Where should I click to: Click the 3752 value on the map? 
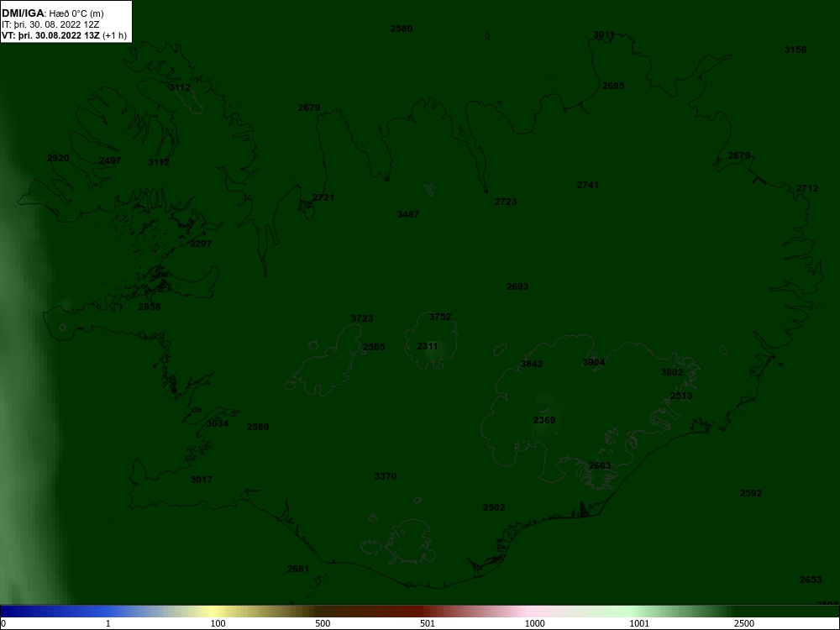coord(440,318)
